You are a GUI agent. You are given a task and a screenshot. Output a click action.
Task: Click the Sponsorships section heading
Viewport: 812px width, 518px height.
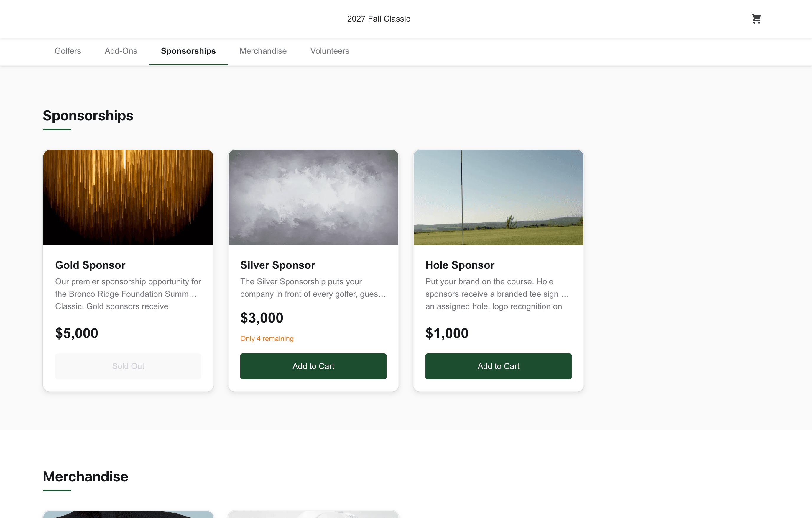[x=88, y=115]
